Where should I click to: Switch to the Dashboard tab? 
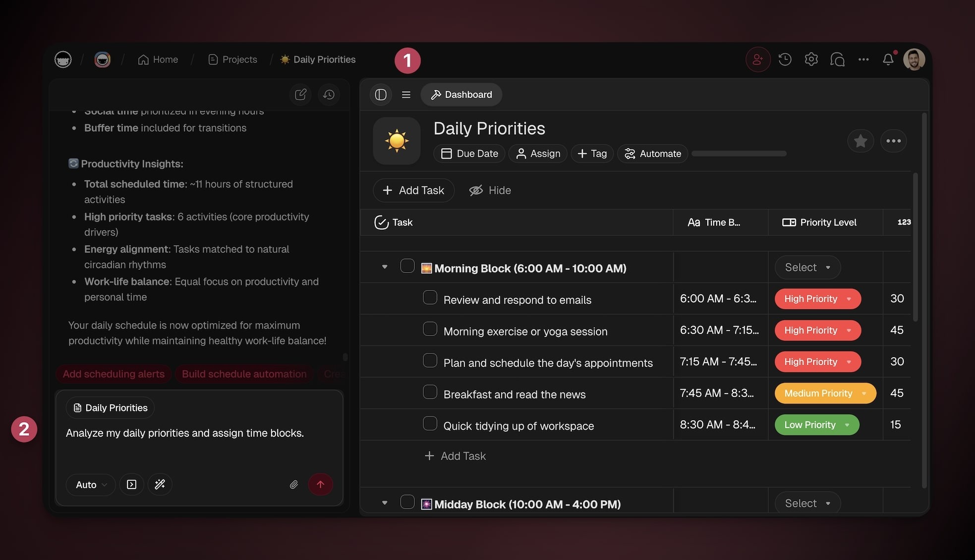[x=461, y=95]
